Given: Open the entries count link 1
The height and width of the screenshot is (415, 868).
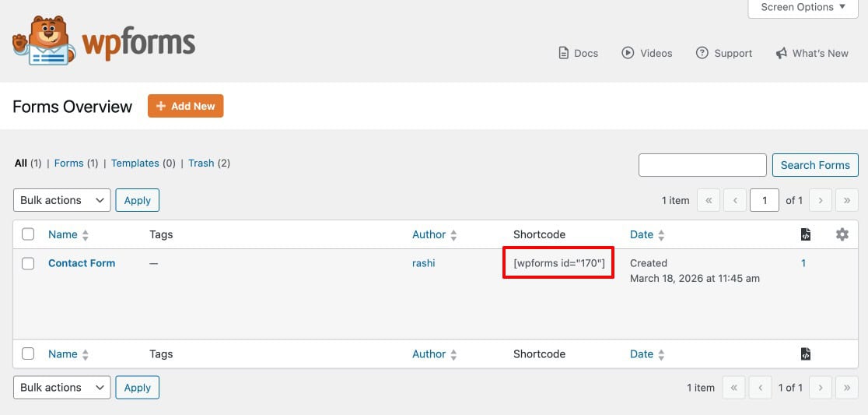Looking at the screenshot, I should pyautogui.click(x=803, y=263).
